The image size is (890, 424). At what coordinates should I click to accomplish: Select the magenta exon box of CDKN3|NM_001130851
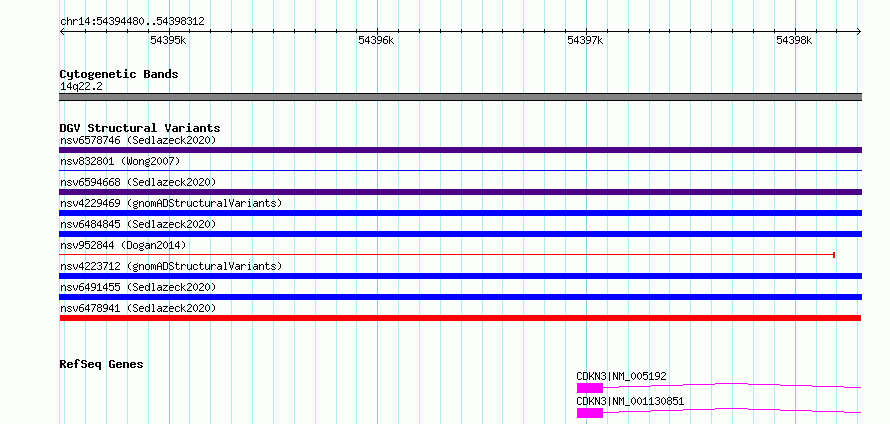[590, 413]
